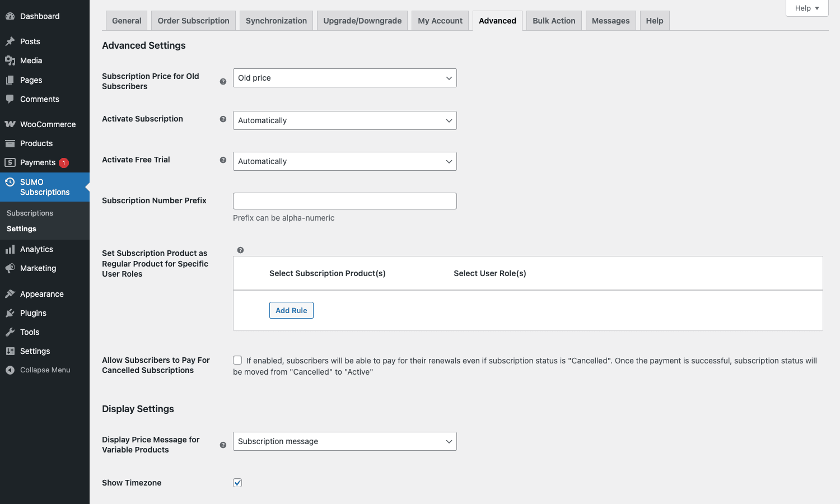Switch to the Order Subscription tab
The image size is (840, 504).
[194, 21]
